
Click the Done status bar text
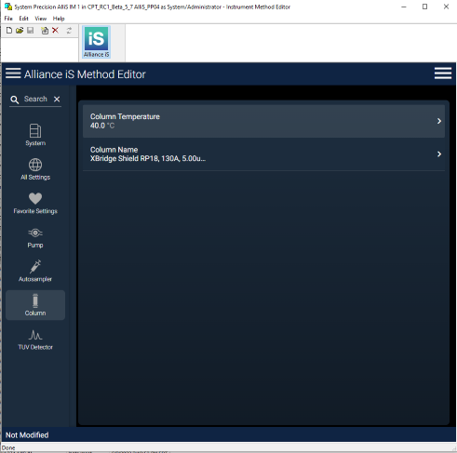pos(8,448)
